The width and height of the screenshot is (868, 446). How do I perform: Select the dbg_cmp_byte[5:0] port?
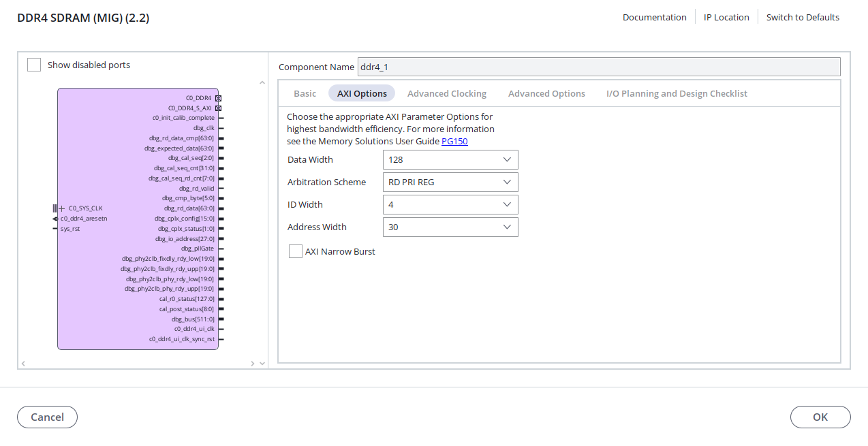pos(188,198)
